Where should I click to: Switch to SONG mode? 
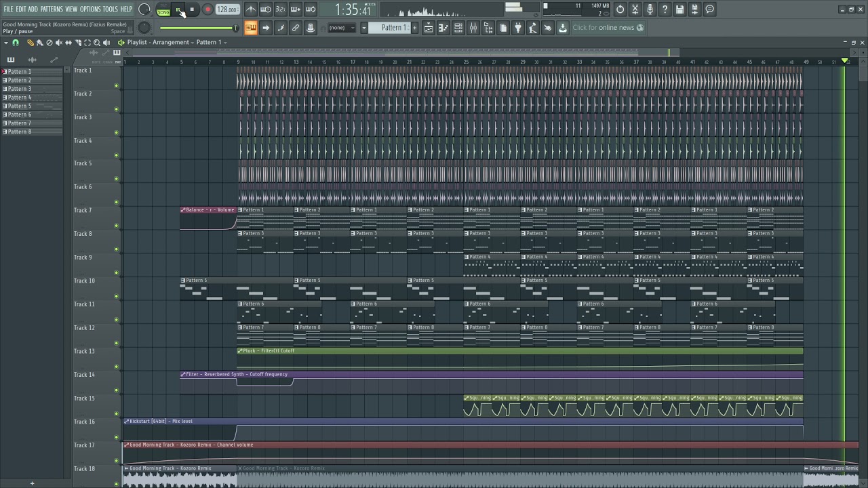[x=163, y=12]
